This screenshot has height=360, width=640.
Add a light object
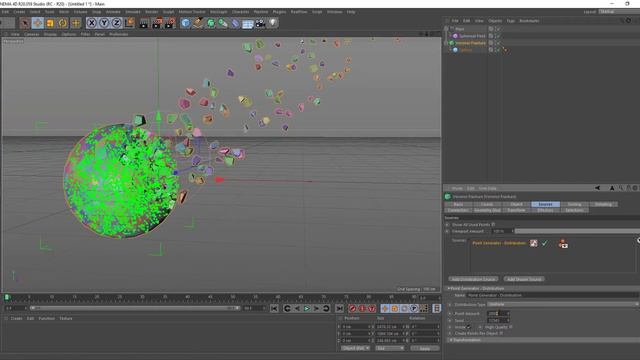[273, 23]
